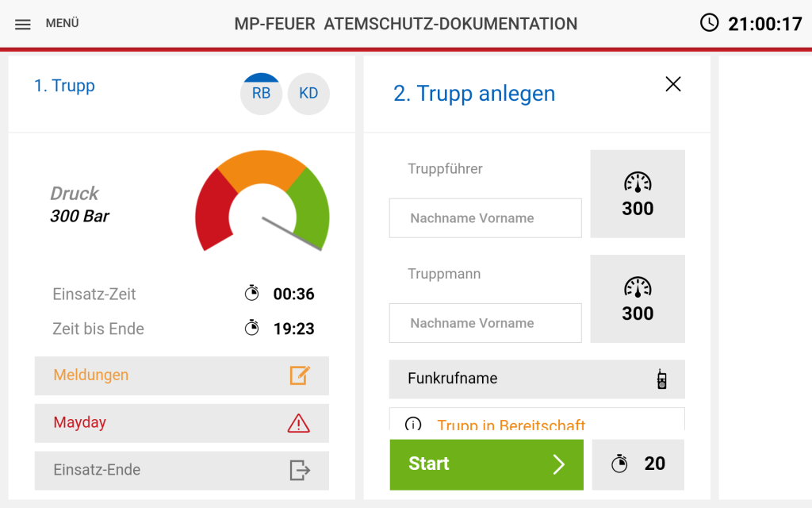
Task: Close the 2. Trupp anlegen panel
Action: click(672, 84)
